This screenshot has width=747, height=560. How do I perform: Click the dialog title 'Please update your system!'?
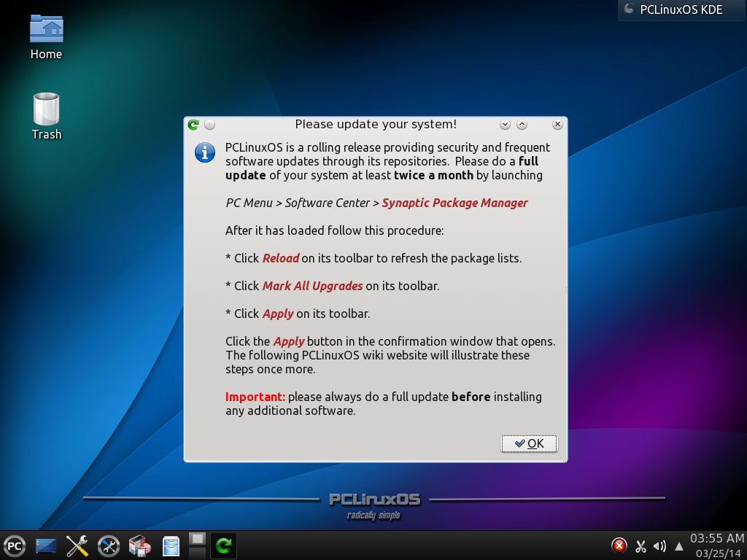click(x=376, y=124)
